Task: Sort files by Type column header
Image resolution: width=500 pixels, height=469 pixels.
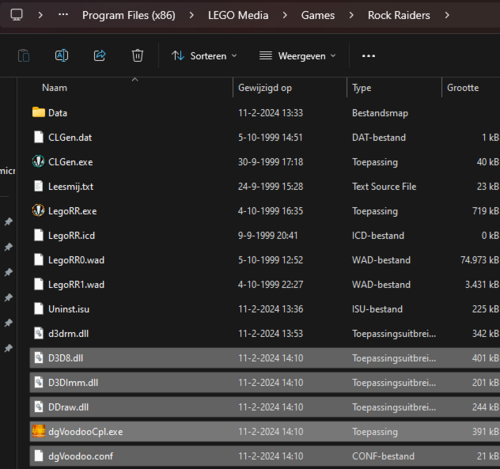Action: pos(361,88)
